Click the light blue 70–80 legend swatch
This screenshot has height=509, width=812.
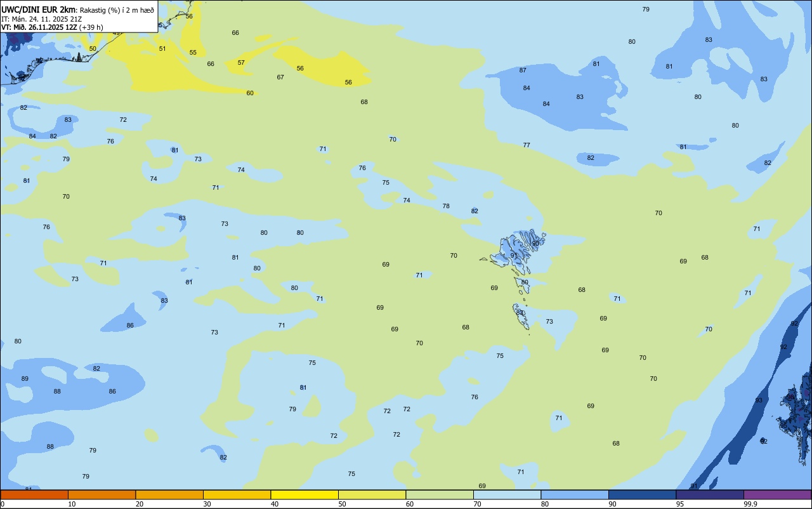[507, 494]
